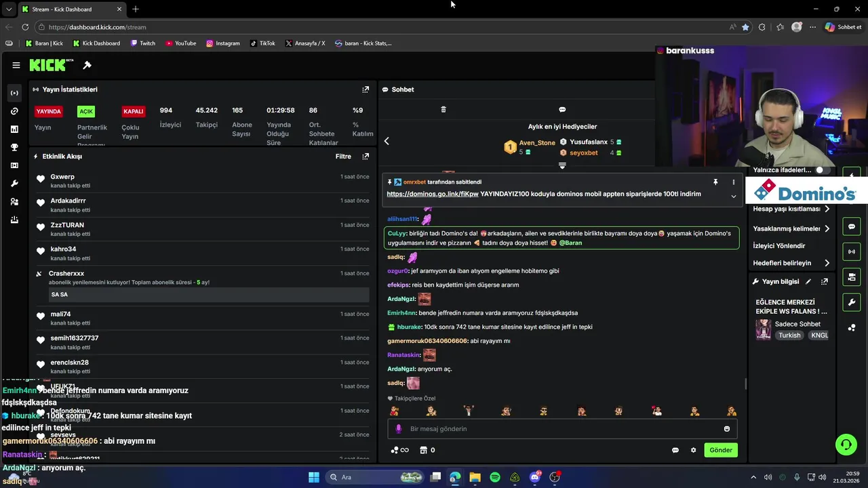Viewport: 868px width, 488px height.
Task: Click the wrench icon in right sidebar
Action: tap(852, 302)
